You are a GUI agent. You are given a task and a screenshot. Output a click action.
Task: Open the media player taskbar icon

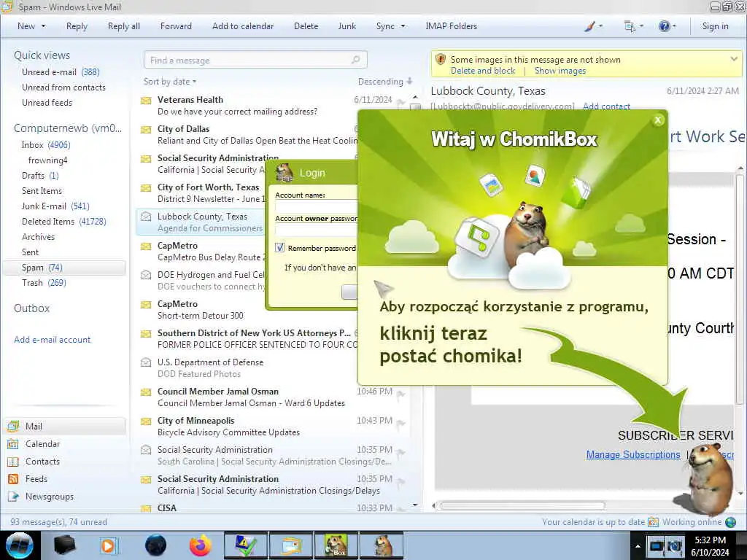click(x=108, y=545)
